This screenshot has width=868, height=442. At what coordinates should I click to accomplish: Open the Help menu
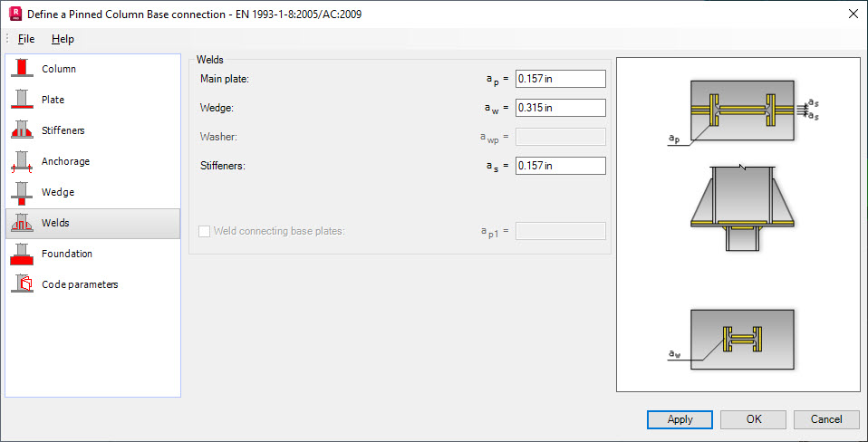pyautogui.click(x=63, y=39)
